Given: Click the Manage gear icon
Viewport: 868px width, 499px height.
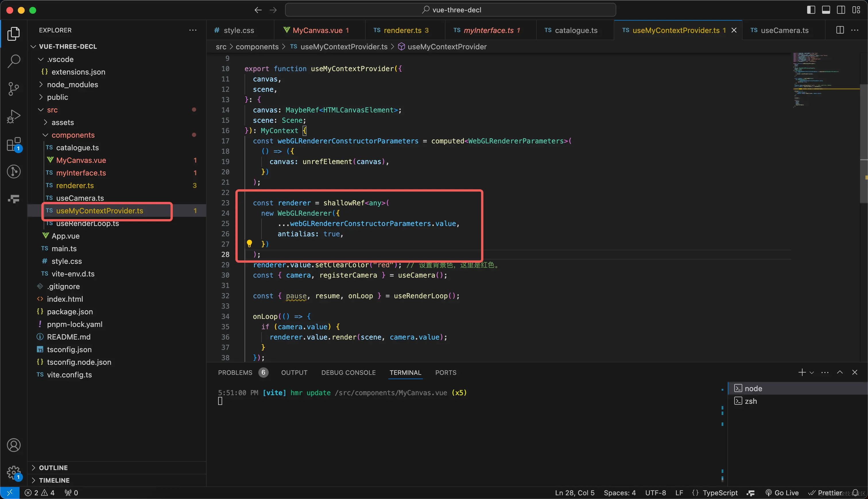Looking at the screenshot, I should [14, 473].
